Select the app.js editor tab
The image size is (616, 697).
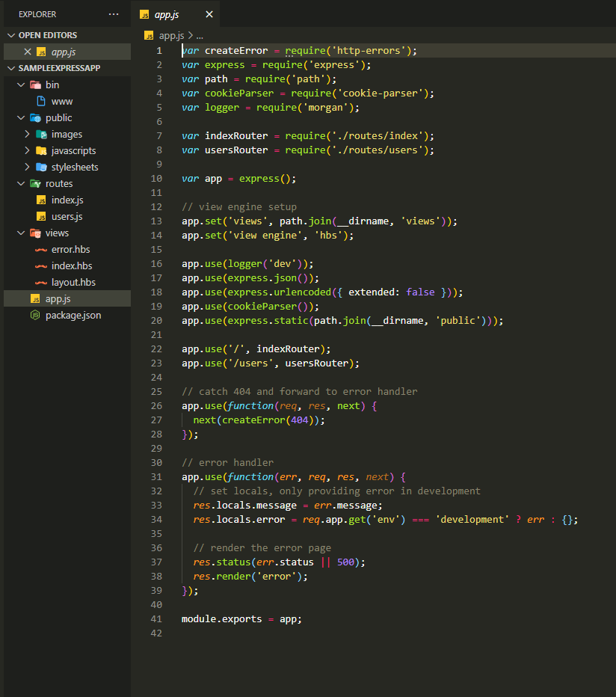click(x=168, y=14)
